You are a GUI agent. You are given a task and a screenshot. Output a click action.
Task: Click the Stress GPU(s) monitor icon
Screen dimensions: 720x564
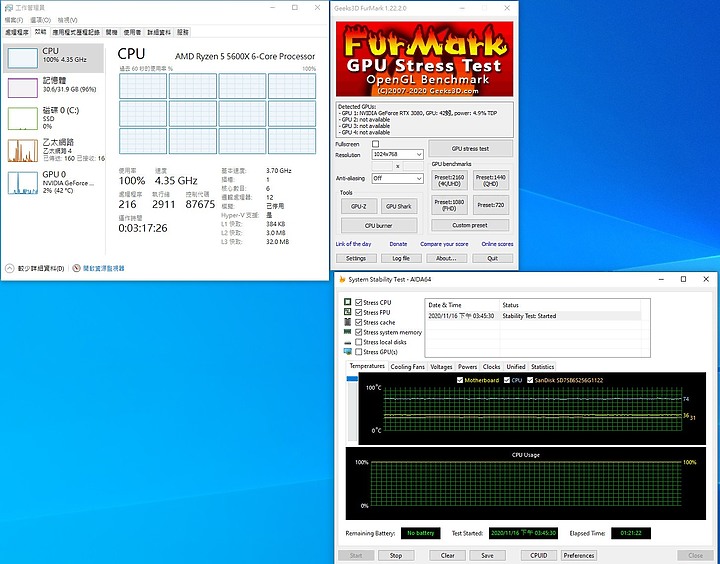pyautogui.click(x=348, y=352)
